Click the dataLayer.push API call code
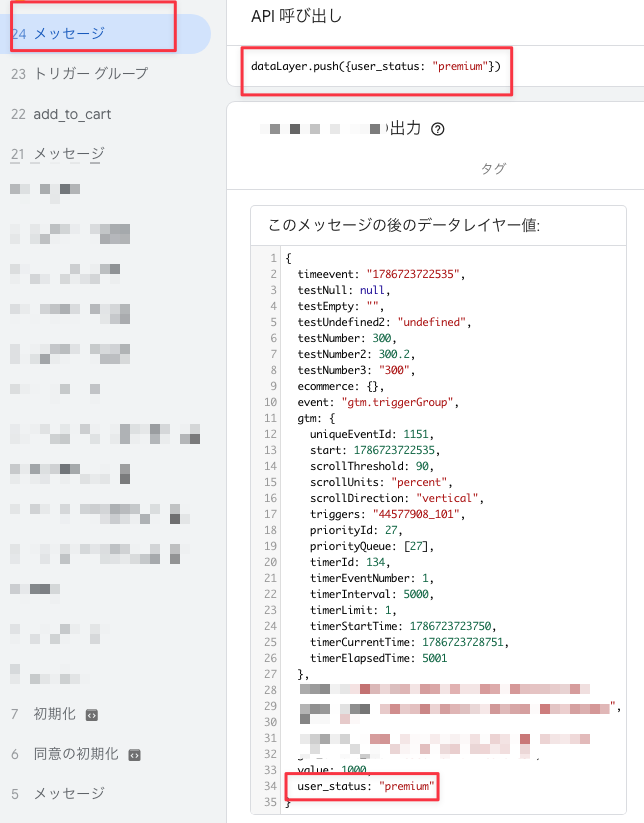Screen dimensions: 644x823 [376, 67]
